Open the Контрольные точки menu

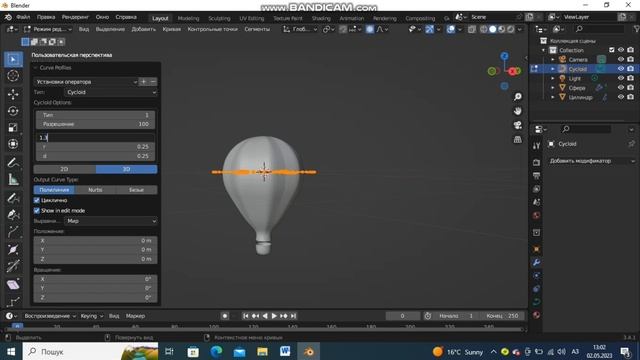point(212,29)
